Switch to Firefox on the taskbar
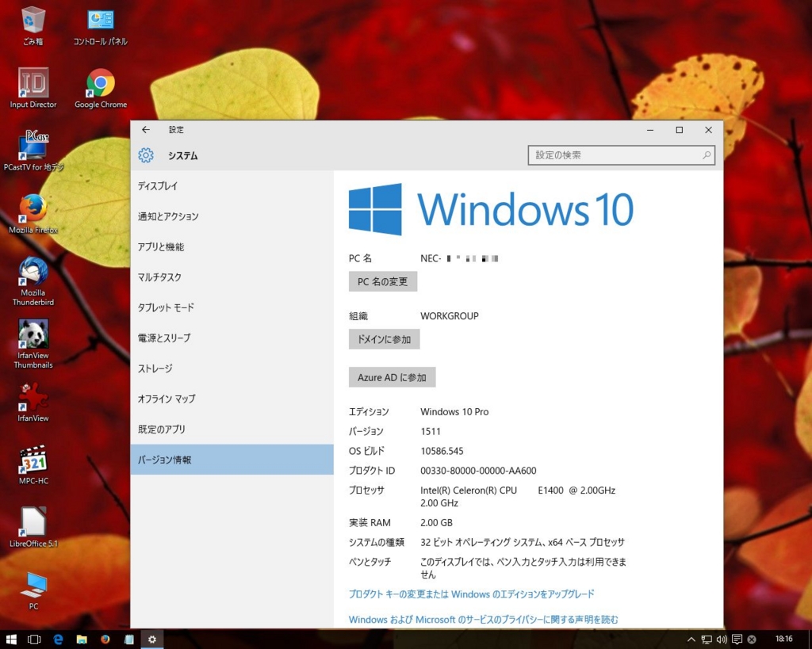Screen dimensions: 812x649 click(x=105, y=639)
